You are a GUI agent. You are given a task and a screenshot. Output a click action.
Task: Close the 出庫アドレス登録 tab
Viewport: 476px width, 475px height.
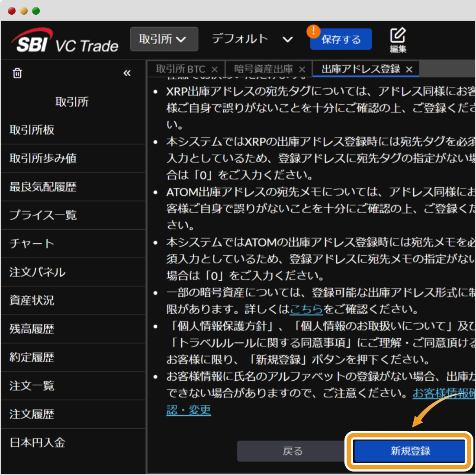(x=409, y=70)
